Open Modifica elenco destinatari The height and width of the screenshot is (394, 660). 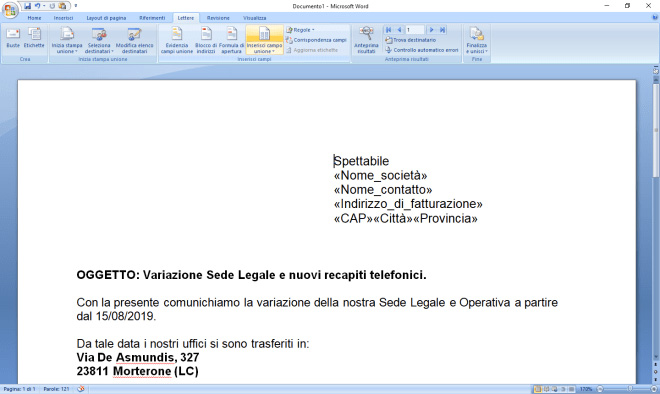tap(134, 40)
